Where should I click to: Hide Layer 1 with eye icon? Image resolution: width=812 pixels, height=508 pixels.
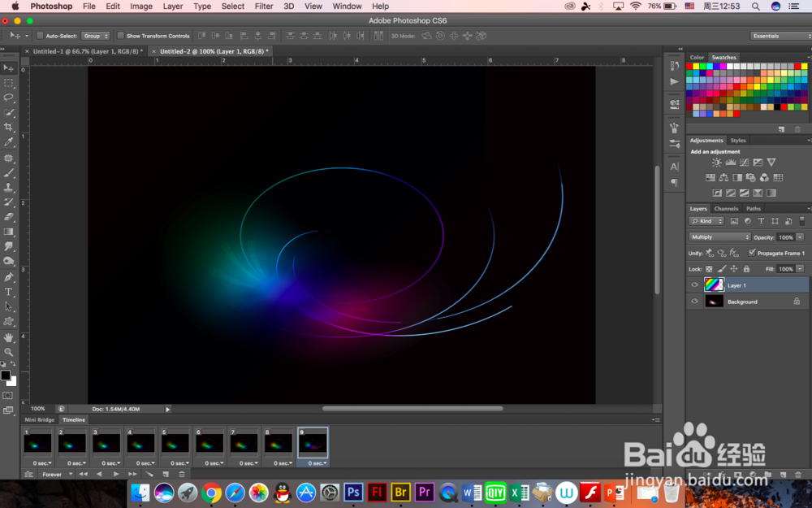coord(694,284)
